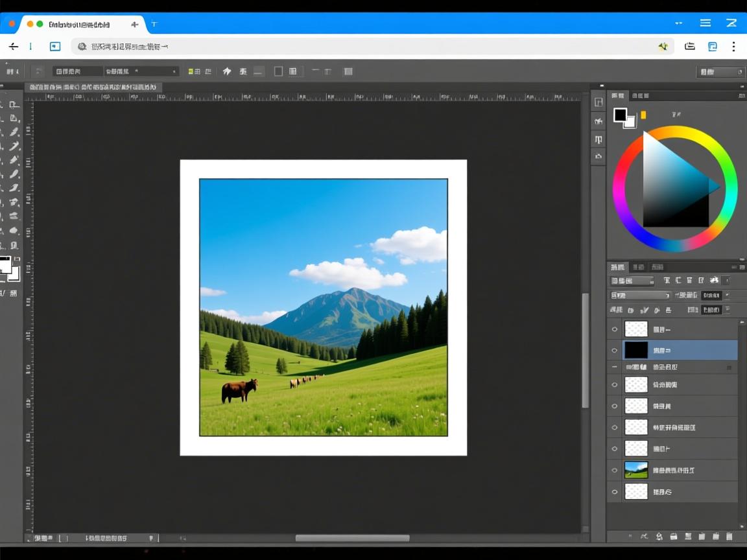The width and height of the screenshot is (747, 560).
Task: Click the browser hamburger icon in the blue title bar
Action: click(705, 23)
